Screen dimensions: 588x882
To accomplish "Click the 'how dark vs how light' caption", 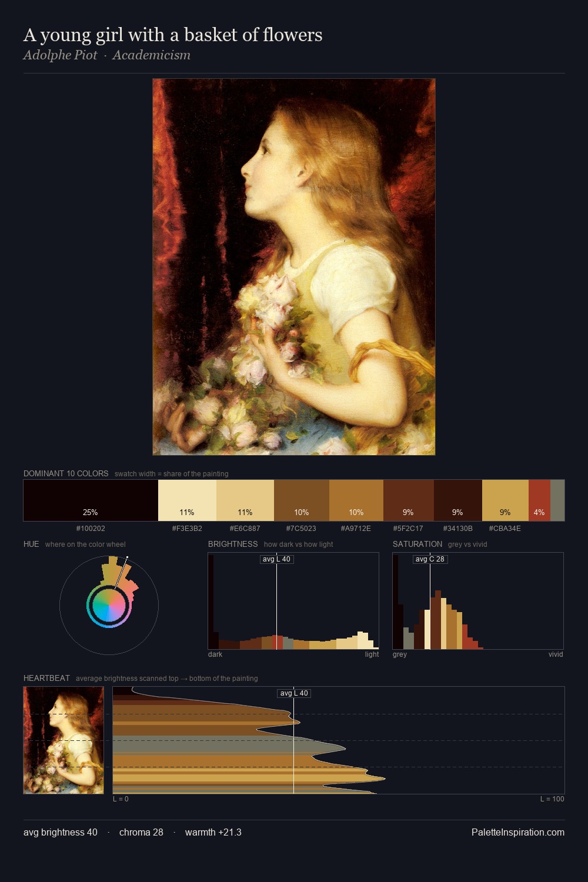I will 298,544.
